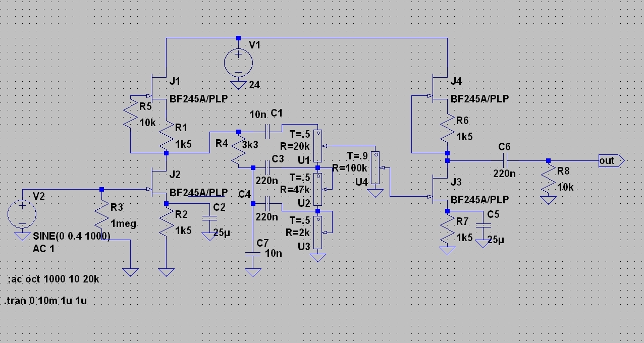This screenshot has height=343, width=644.
Task: Click ground symbol below V1 source
Action: 239,85
